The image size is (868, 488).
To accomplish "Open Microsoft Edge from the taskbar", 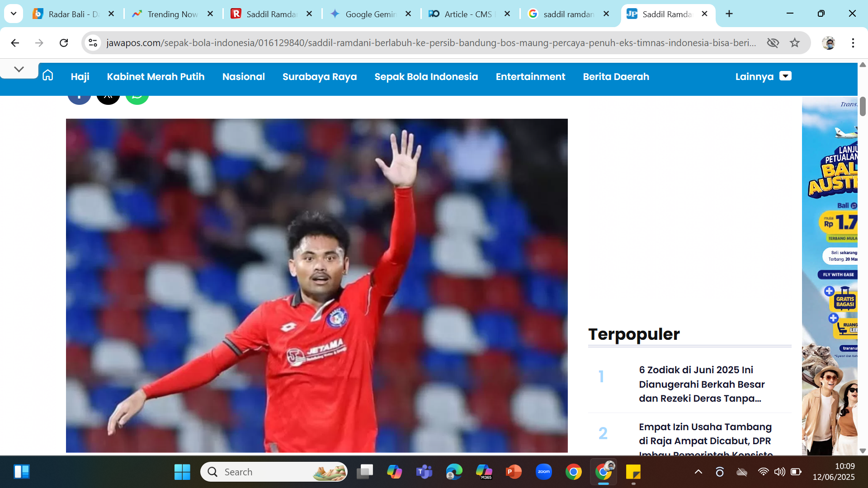I will pos(454,472).
